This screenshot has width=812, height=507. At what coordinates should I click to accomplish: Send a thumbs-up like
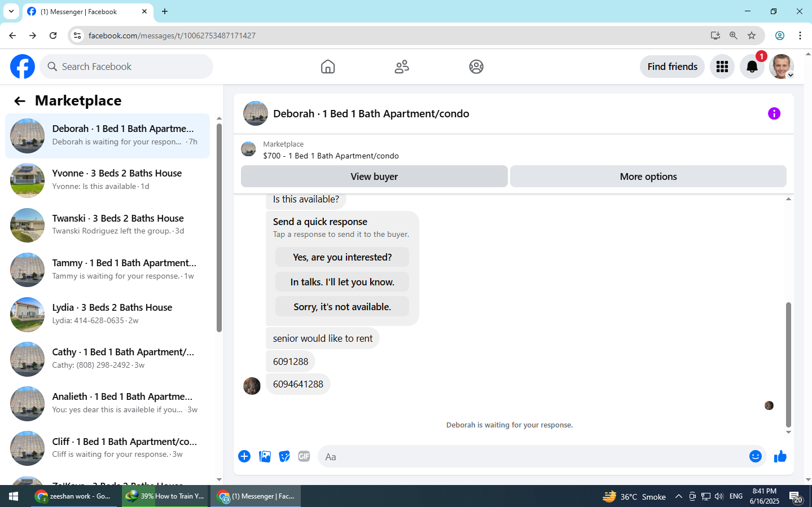pos(780,456)
